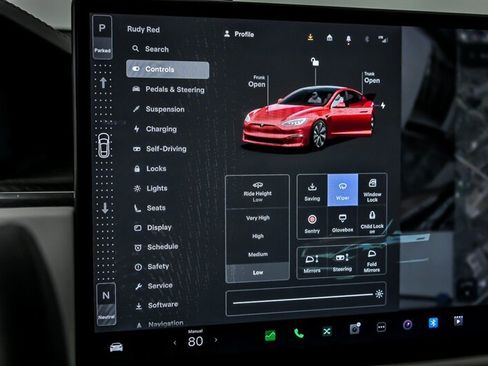Screen dimensions: 488x366
Task: Open the purple circular app icon
Action: pos(407,324)
